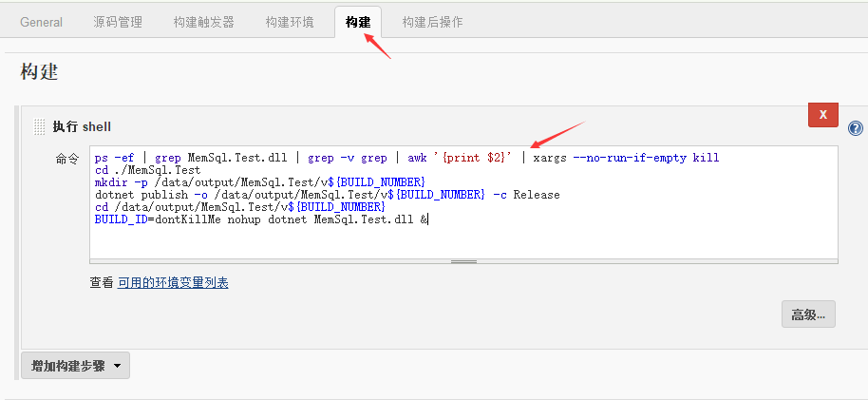
Task: Click the 'BUILD_ID=dontKillMe' command line
Action: click(x=261, y=219)
